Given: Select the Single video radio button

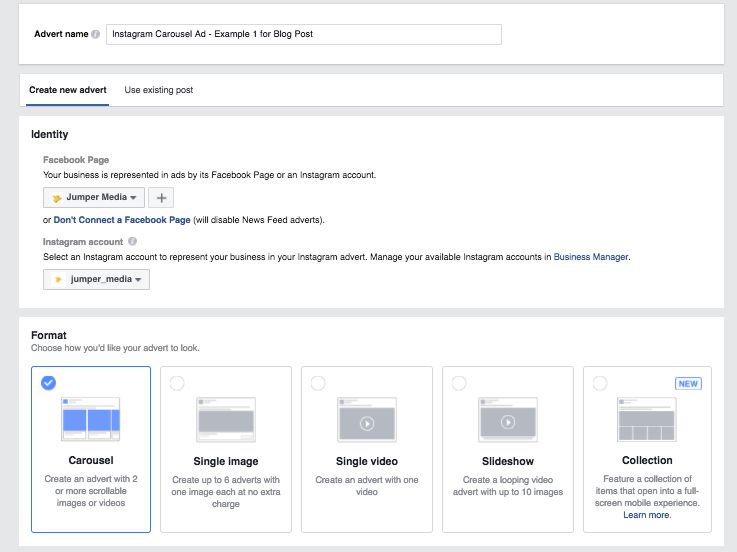Looking at the screenshot, I should pyautogui.click(x=319, y=383).
